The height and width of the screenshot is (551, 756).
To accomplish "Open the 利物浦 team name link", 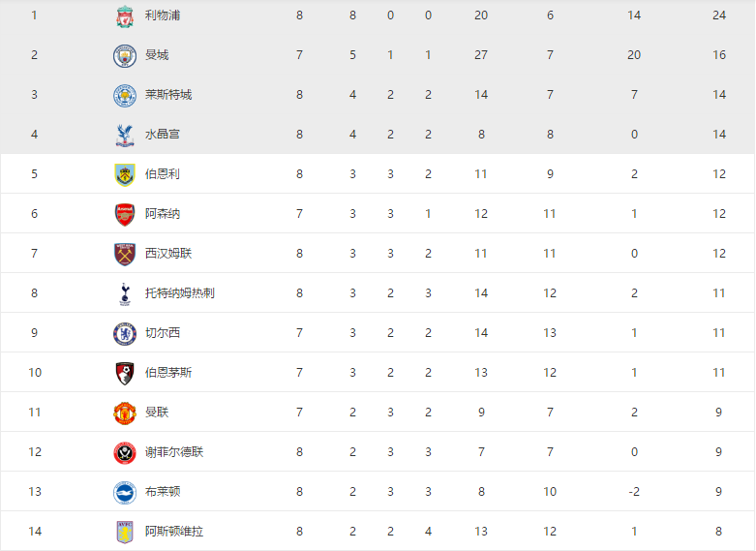I will pyautogui.click(x=163, y=15).
